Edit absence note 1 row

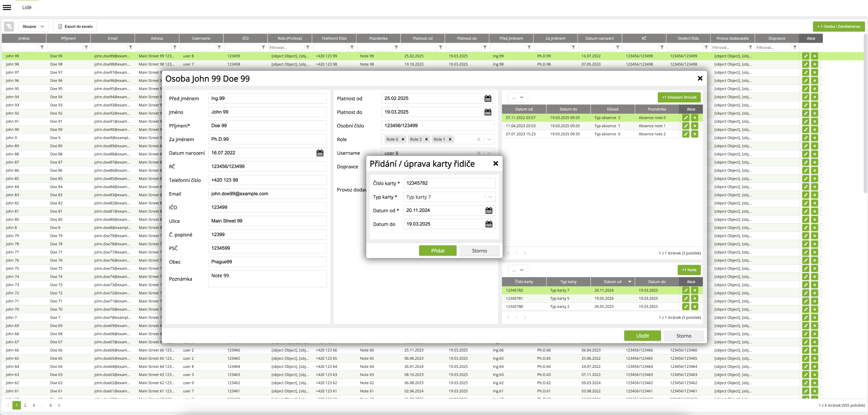point(685,126)
